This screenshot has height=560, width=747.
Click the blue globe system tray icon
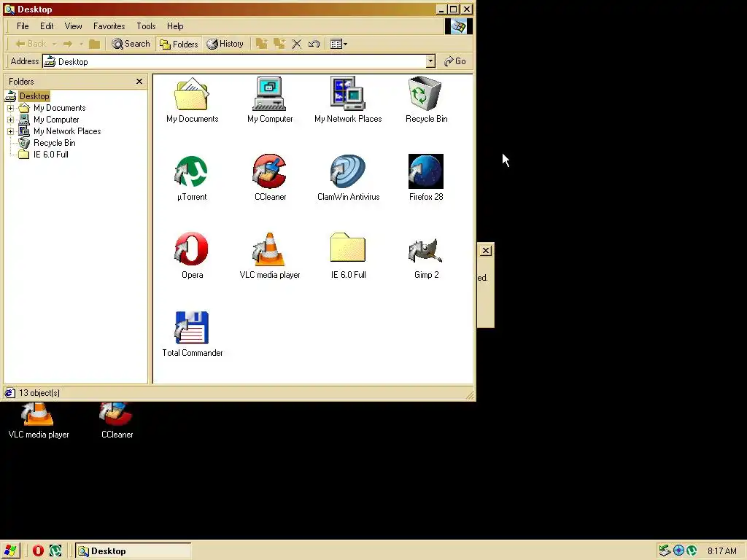(x=678, y=551)
